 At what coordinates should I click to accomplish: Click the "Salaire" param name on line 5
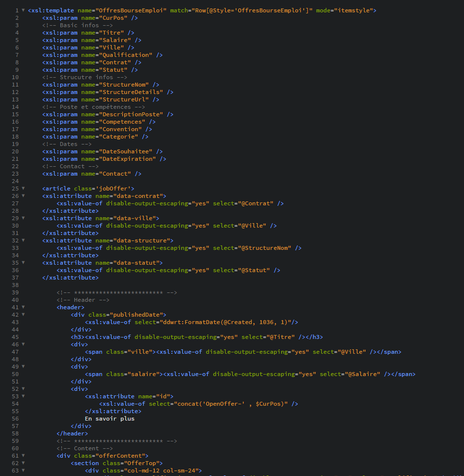(x=115, y=40)
